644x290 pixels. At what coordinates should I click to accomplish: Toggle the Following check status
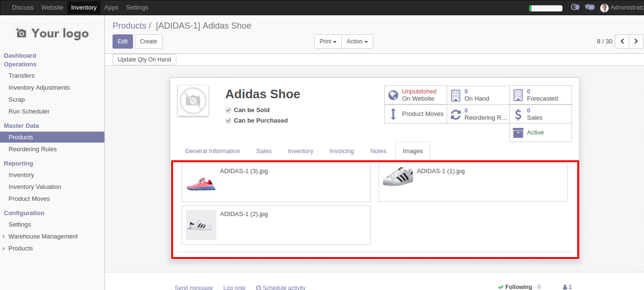pyautogui.click(x=515, y=287)
